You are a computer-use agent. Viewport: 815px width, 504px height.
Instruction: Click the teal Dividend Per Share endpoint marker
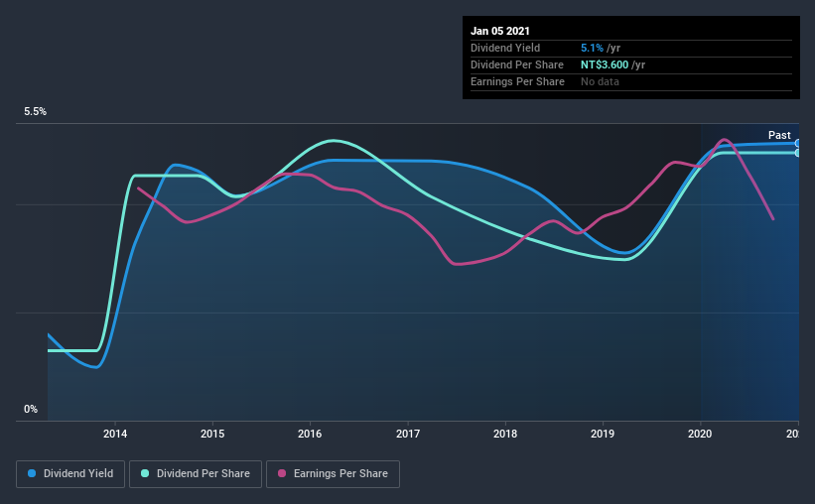pos(797,153)
